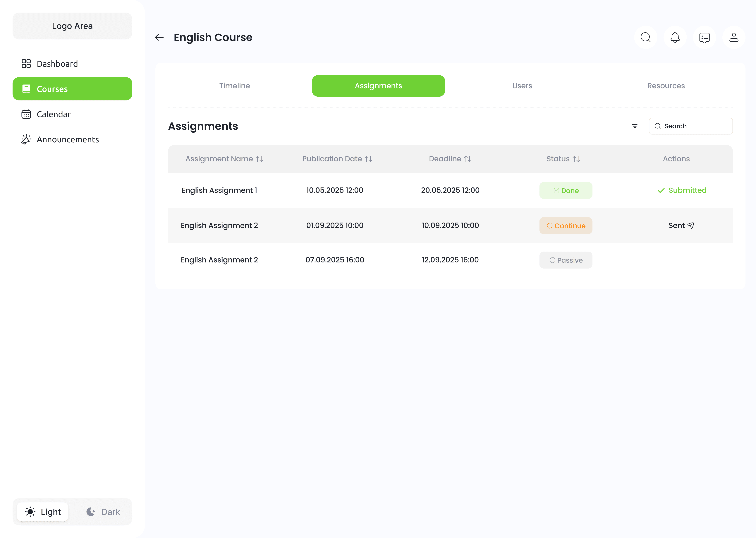Sort by Publication Date column
The image size is (756, 538).
[x=368, y=159]
